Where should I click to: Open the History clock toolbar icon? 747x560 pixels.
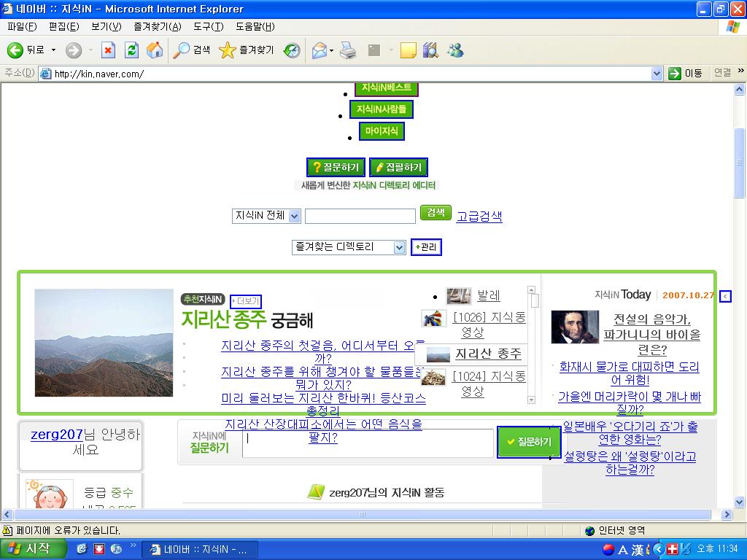click(x=292, y=50)
